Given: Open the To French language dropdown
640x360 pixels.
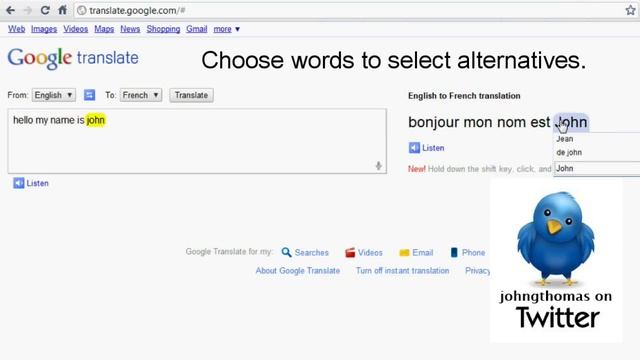Looking at the screenshot, I should tap(141, 95).
